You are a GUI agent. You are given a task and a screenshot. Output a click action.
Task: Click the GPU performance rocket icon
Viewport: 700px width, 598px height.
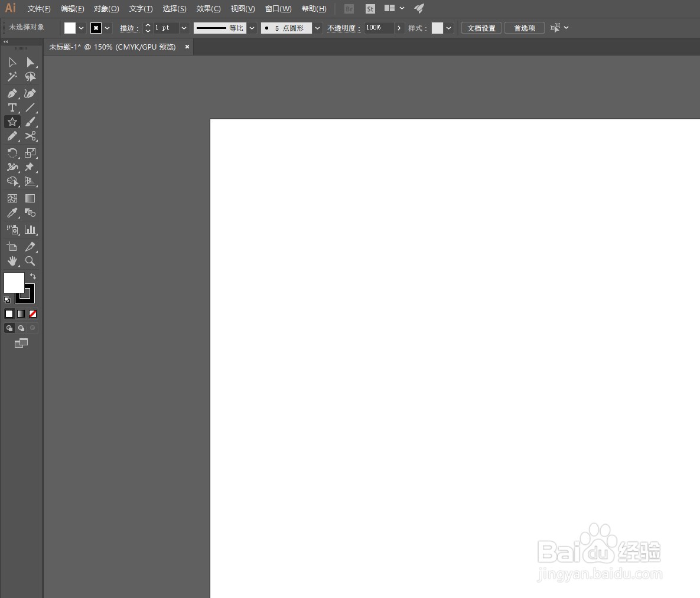point(419,8)
